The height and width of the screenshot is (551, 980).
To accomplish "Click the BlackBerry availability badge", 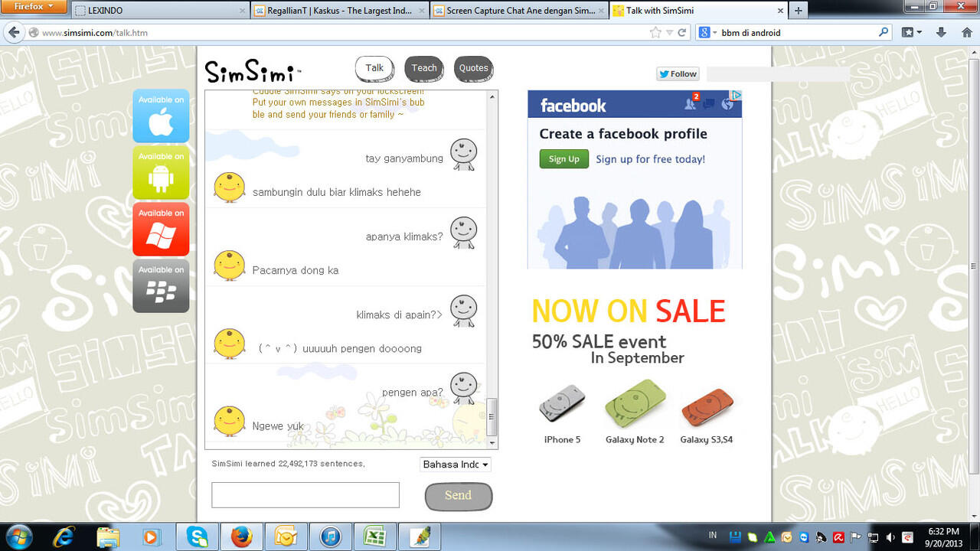I will 161,285.
